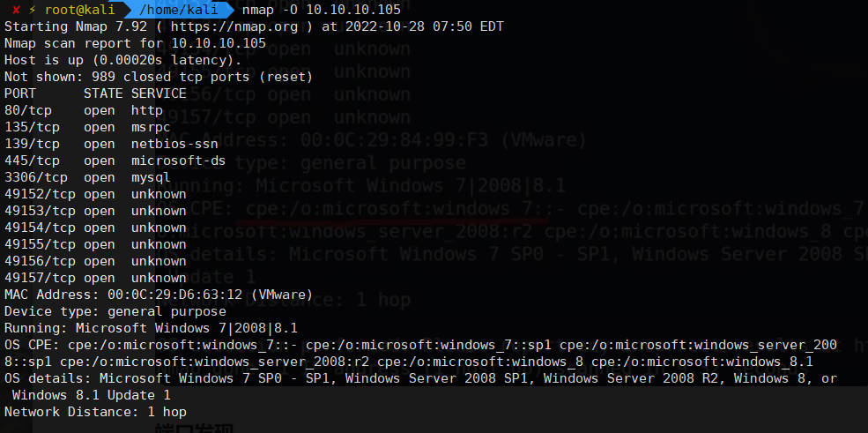Click the root@kali prompt segment
Viewport: 868px width, 433px height.
pos(79,9)
